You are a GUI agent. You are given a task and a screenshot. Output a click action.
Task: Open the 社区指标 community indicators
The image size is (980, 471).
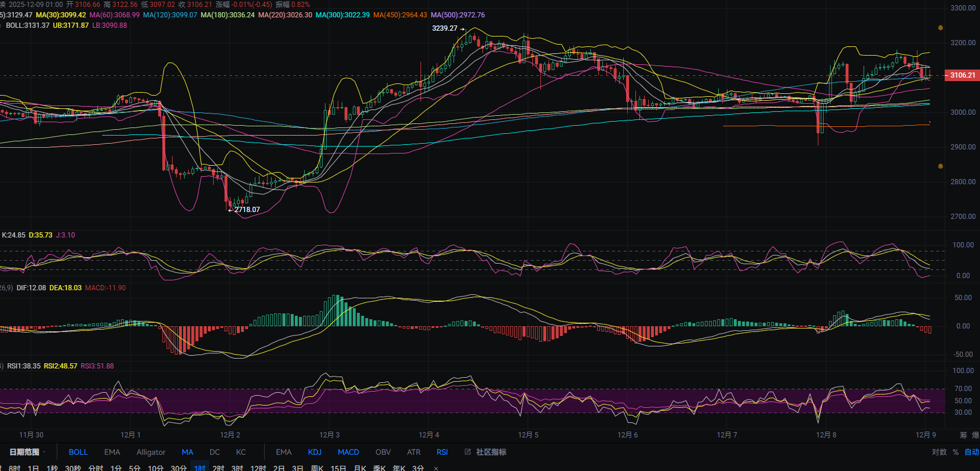[x=491, y=452]
